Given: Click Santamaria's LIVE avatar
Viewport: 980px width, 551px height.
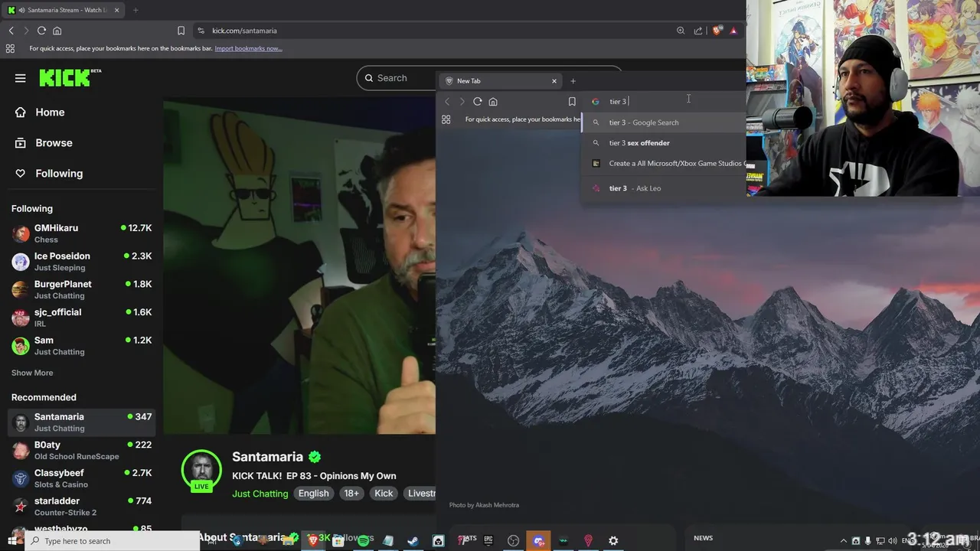Looking at the screenshot, I should tap(201, 469).
